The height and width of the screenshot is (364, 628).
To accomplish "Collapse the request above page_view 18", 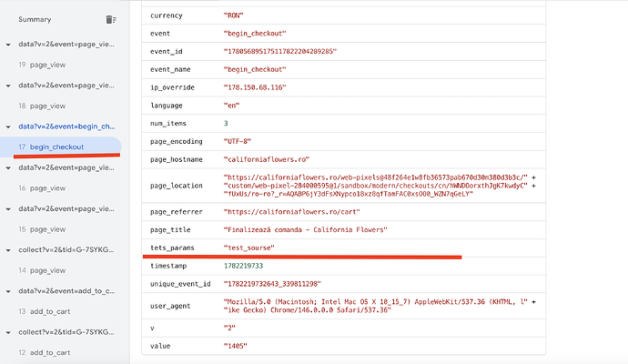I will 8,86.
